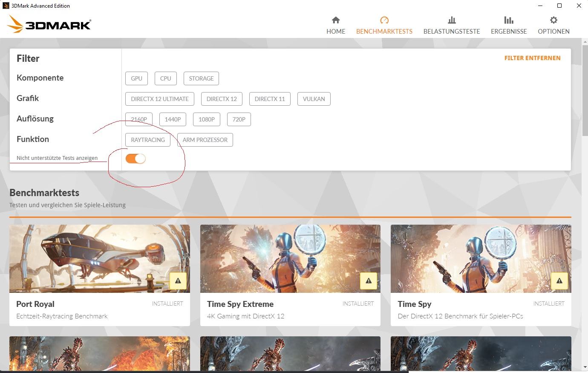Screen dimensions: 588x373
Task: Open the Port Royal benchmark title
Action: point(35,304)
